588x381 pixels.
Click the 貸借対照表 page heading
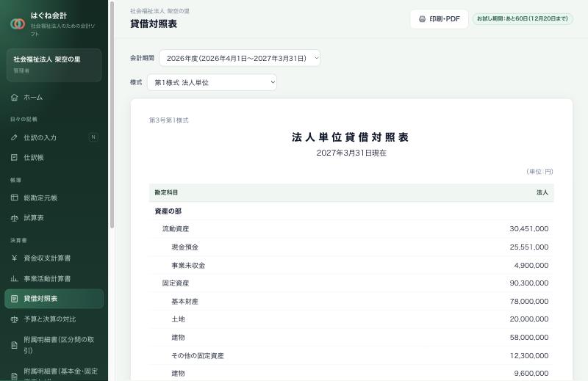pyautogui.click(x=154, y=24)
